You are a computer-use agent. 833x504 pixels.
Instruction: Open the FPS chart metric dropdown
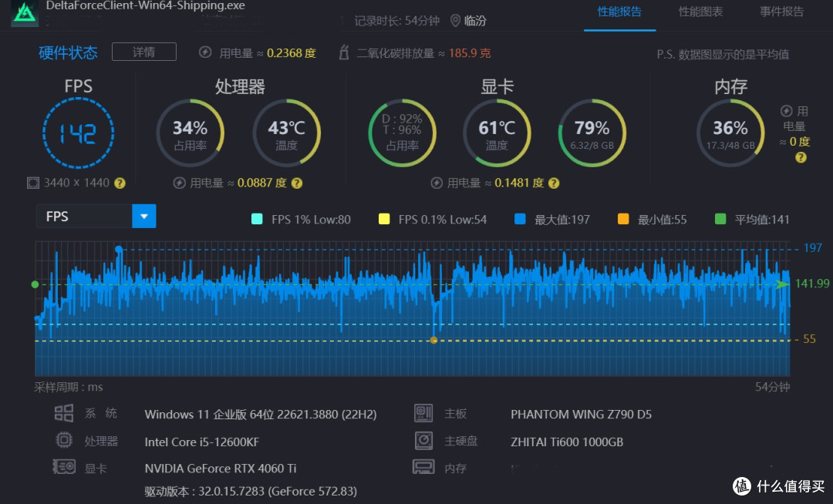[x=144, y=217]
